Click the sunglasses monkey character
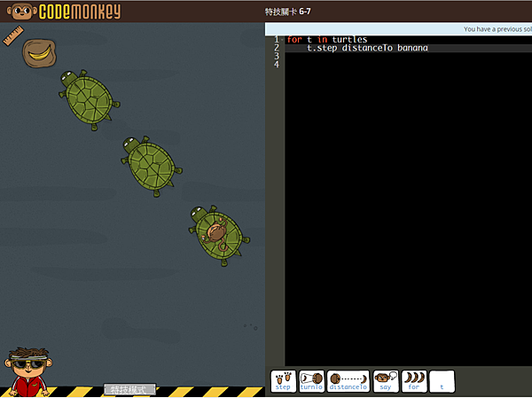 (x=28, y=371)
